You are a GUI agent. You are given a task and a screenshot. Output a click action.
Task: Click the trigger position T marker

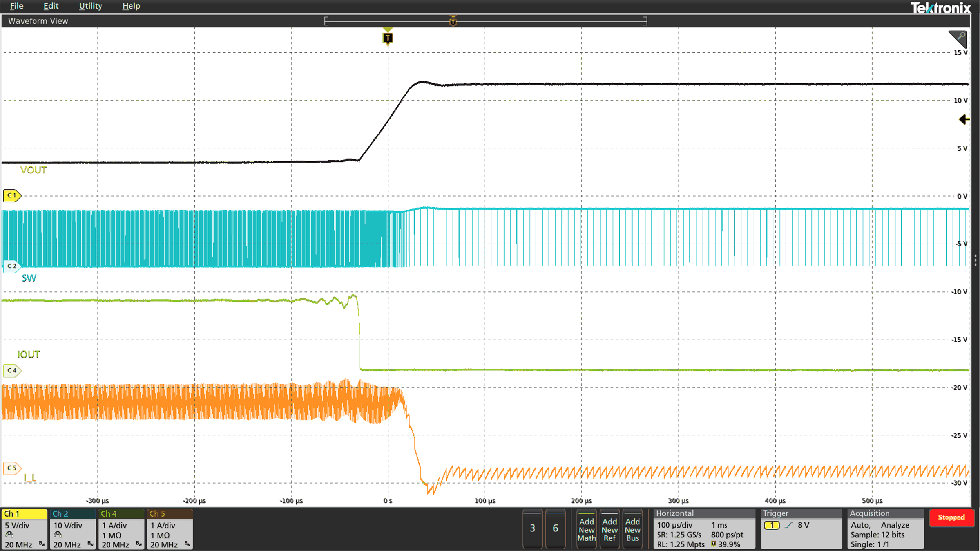388,38
